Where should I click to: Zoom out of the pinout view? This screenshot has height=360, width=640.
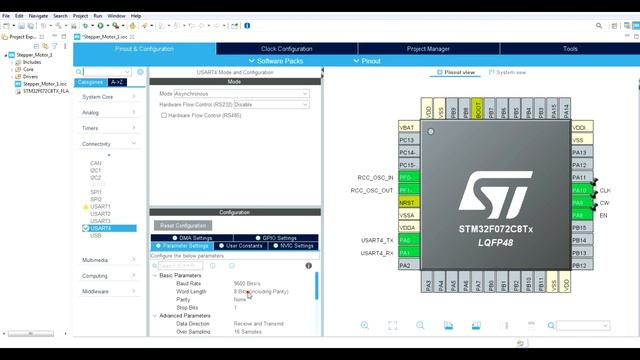pos(420,325)
